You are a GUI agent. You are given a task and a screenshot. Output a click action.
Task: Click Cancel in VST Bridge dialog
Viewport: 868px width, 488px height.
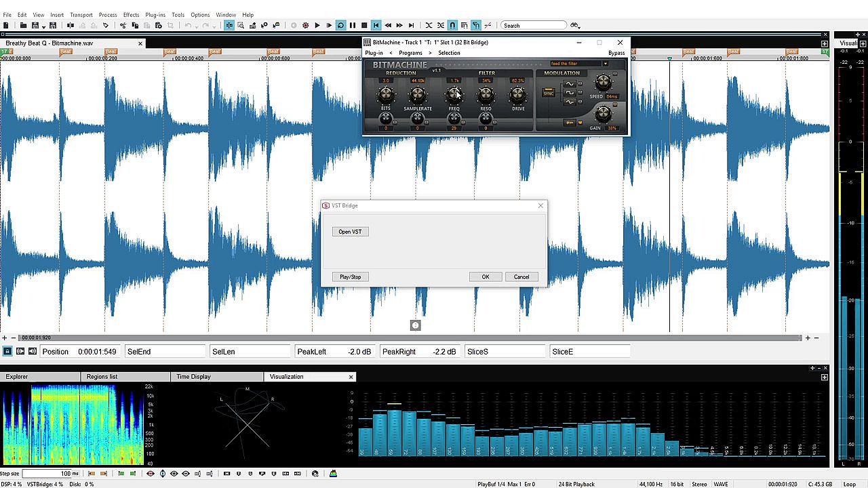tap(521, 277)
